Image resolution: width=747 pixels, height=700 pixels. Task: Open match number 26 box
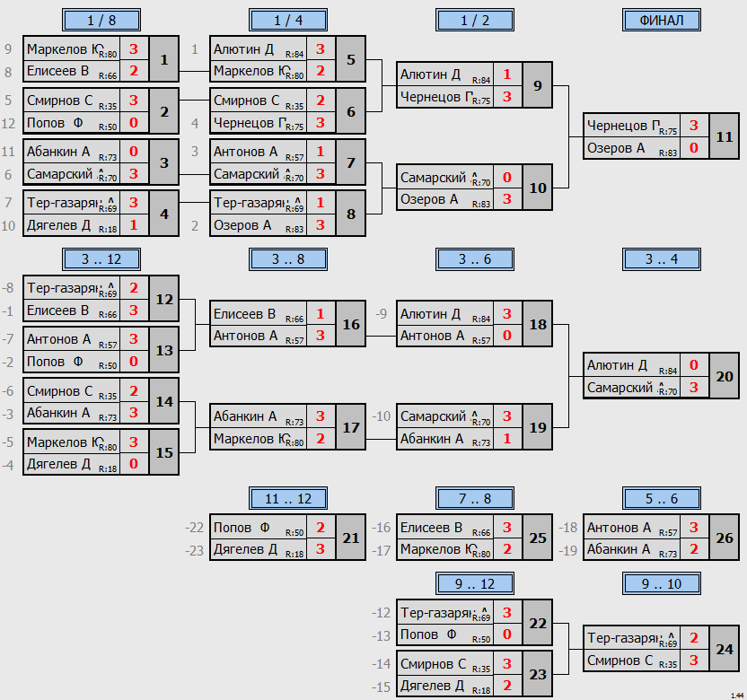pos(725,538)
